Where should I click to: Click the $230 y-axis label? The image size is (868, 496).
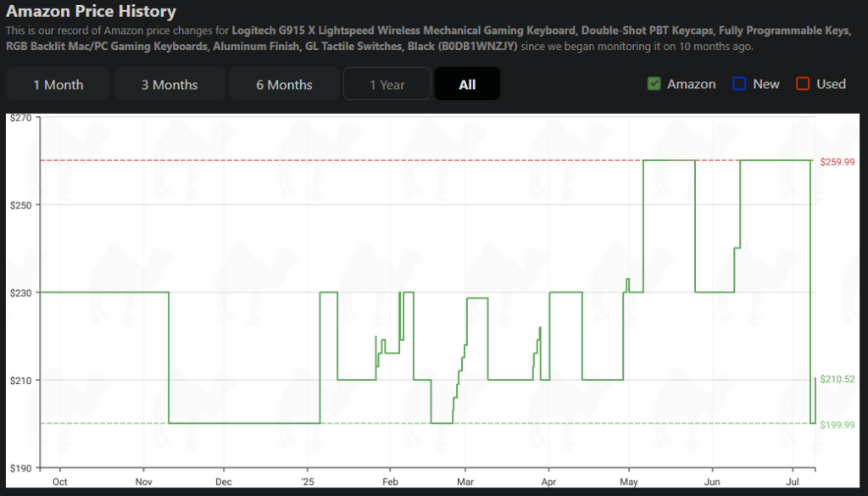pyautogui.click(x=21, y=293)
